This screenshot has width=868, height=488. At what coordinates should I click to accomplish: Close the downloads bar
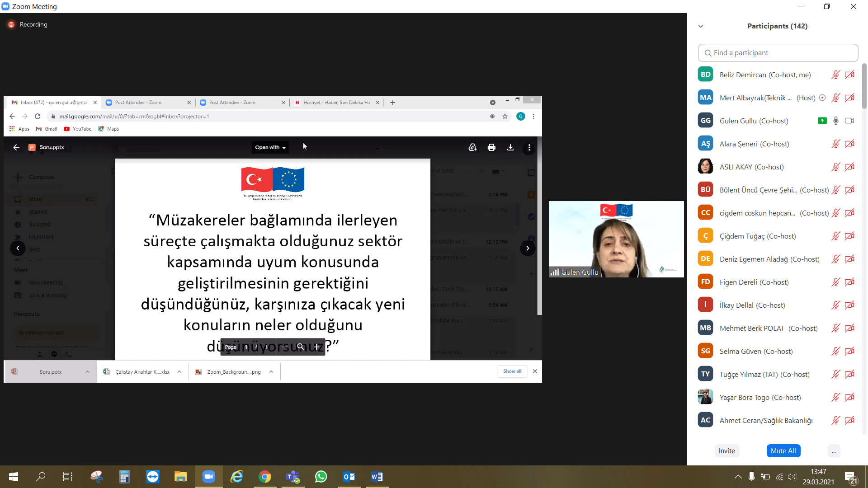535,371
